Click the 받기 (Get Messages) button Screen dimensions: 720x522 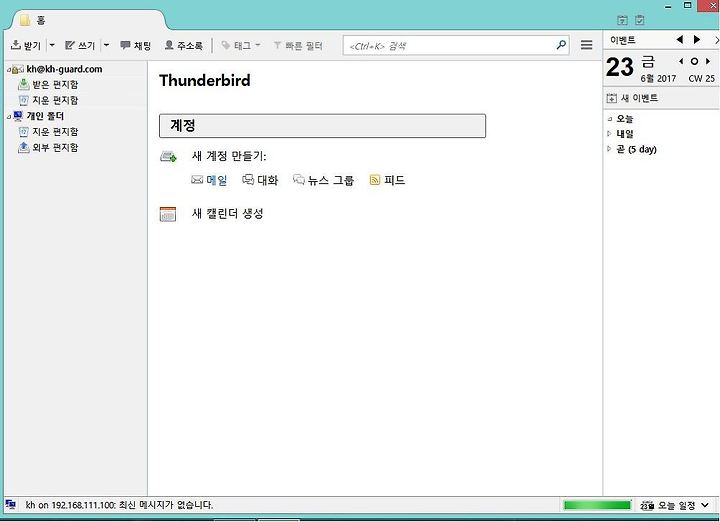click(26, 45)
